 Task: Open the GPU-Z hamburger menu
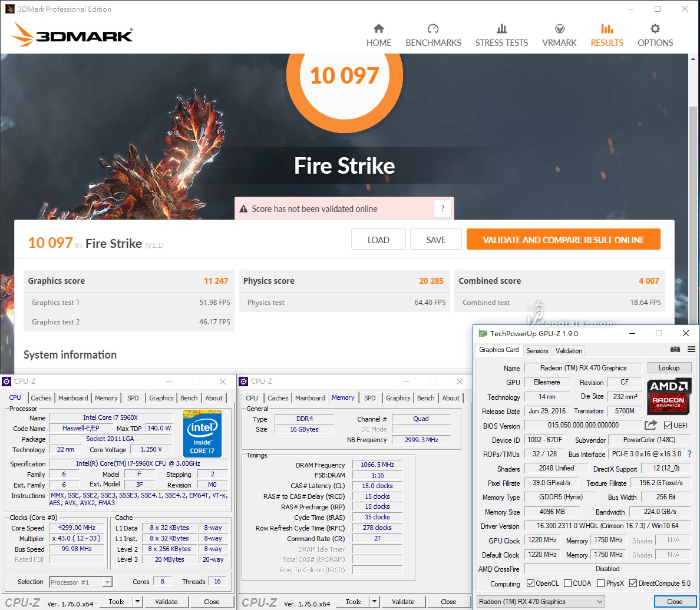pyautogui.click(x=691, y=349)
